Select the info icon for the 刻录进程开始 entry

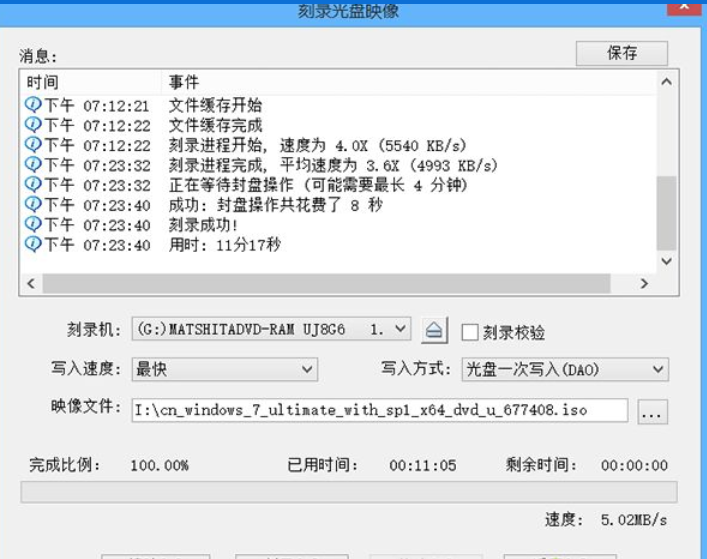[33, 145]
